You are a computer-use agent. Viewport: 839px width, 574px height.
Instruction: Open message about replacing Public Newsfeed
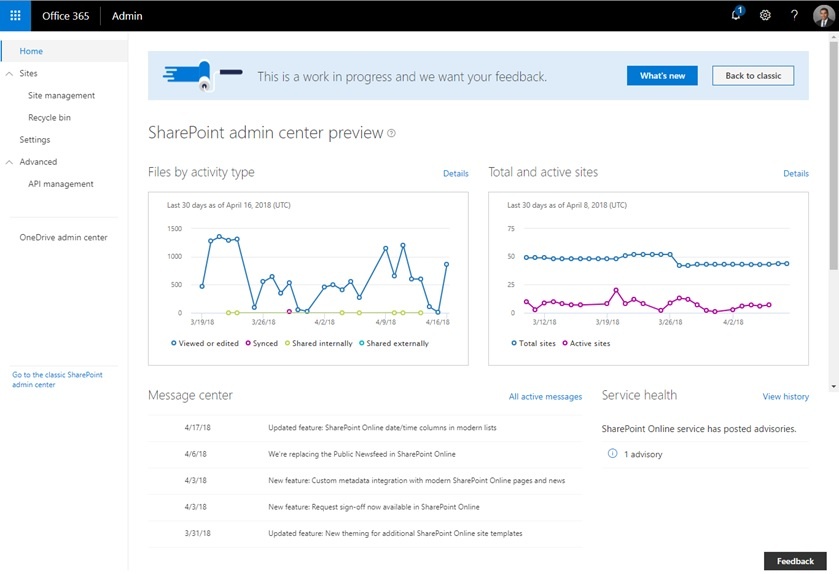click(362, 454)
